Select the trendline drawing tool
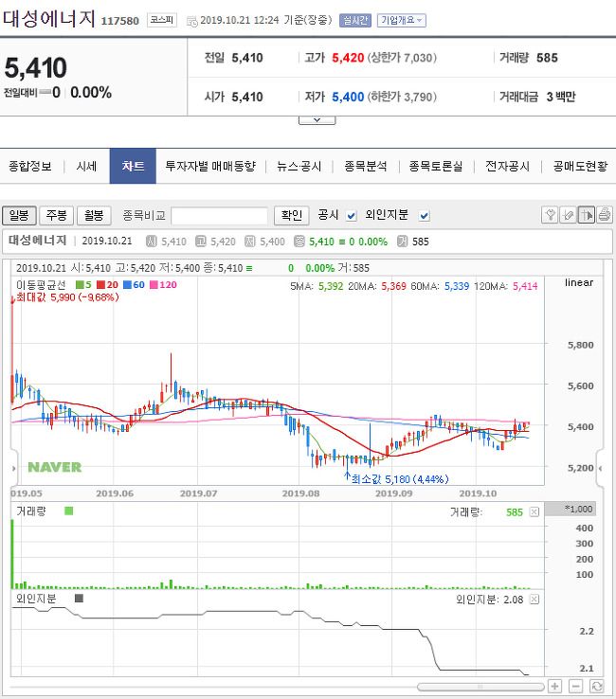The height and width of the screenshot is (699, 616). coord(568,215)
